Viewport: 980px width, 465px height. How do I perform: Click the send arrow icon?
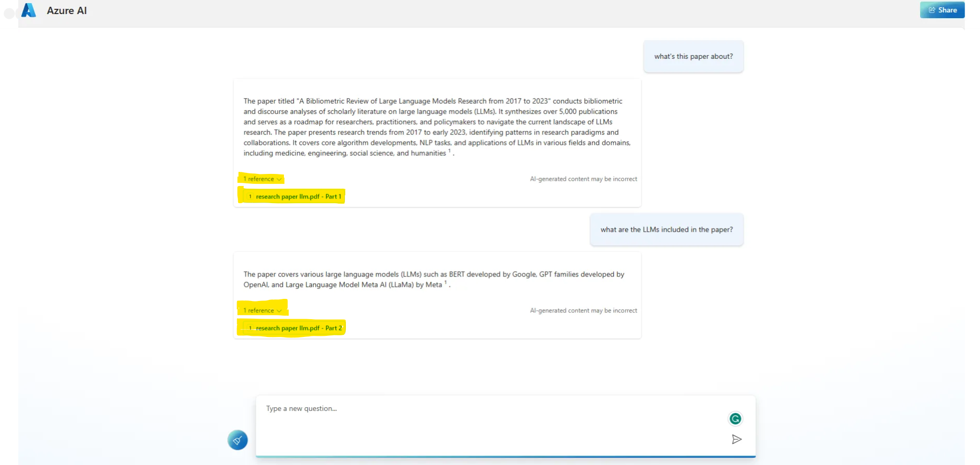pos(736,439)
